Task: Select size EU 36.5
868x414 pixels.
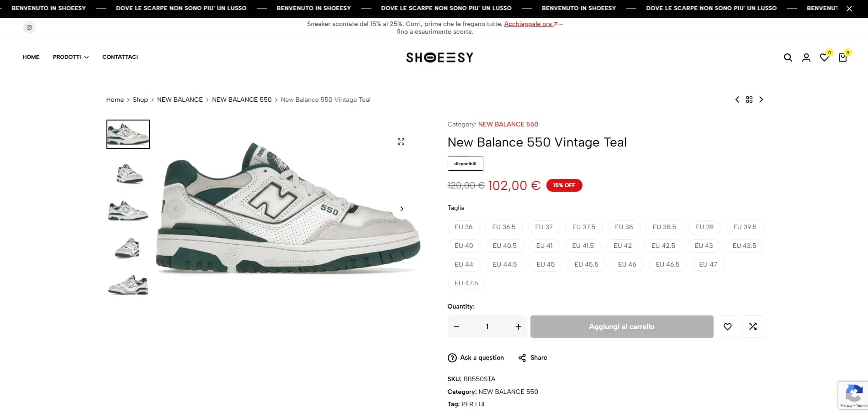Action: click(504, 227)
